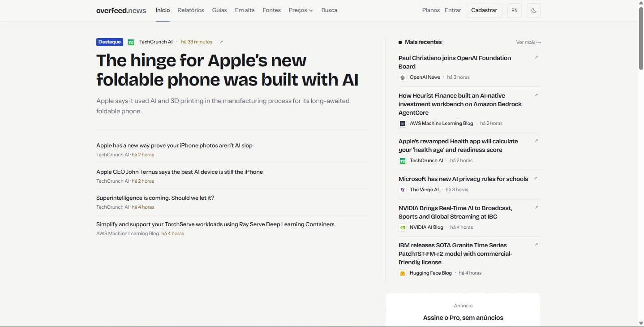Open Fontes in navigation
The width and height of the screenshot is (644, 327).
(x=272, y=10)
